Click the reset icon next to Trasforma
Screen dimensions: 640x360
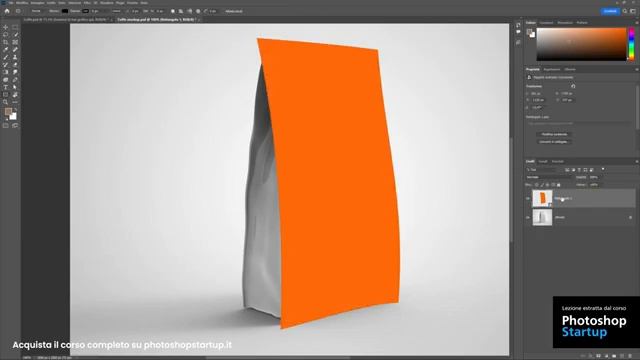[x=573, y=86]
